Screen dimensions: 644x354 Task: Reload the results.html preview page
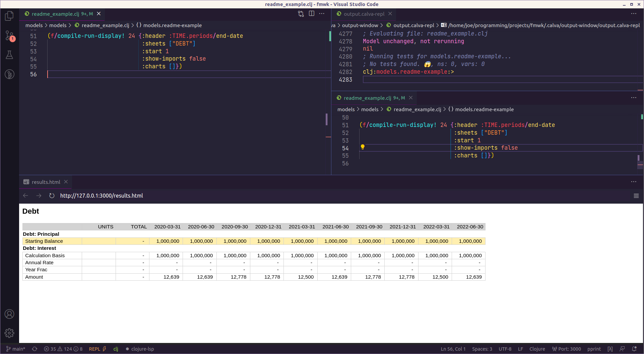tap(52, 196)
